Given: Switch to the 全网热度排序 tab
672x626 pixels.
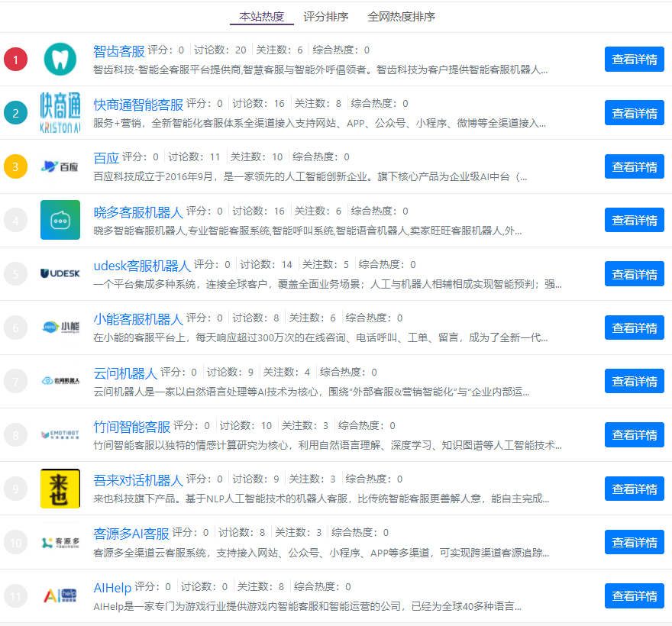Looking at the screenshot, I should 401,17.
